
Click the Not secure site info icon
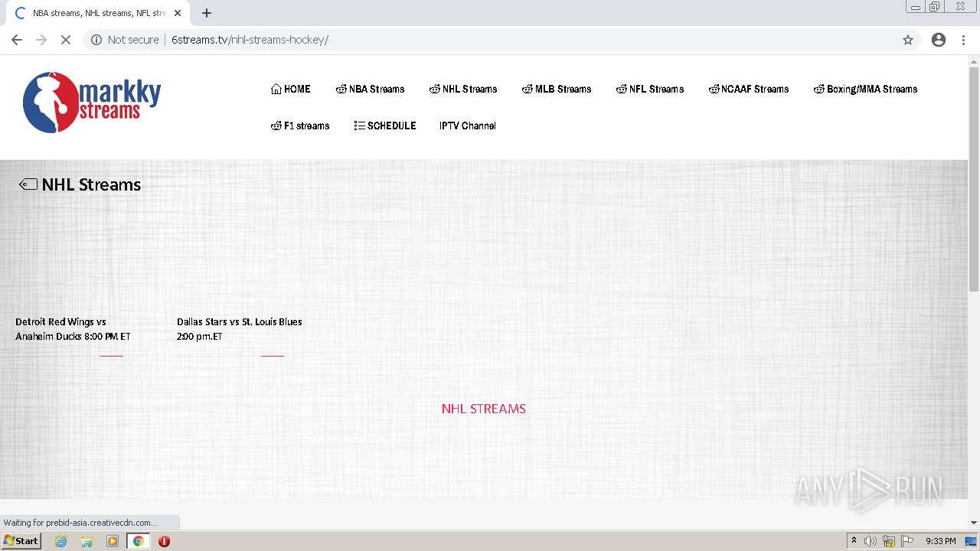[96, 40]
